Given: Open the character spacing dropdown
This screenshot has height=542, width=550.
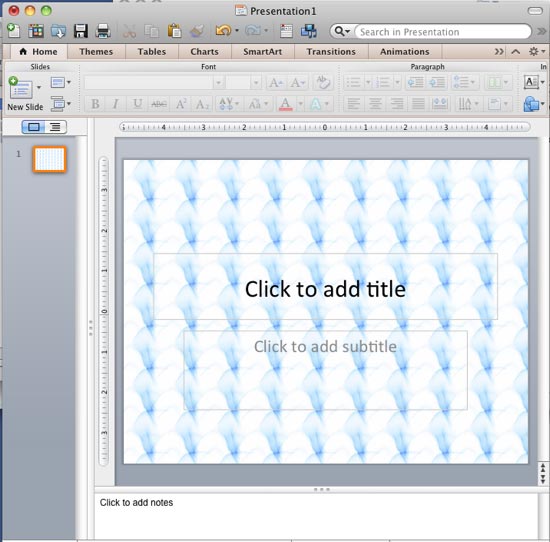Looking at the screenshot, I should click(228, 104).
